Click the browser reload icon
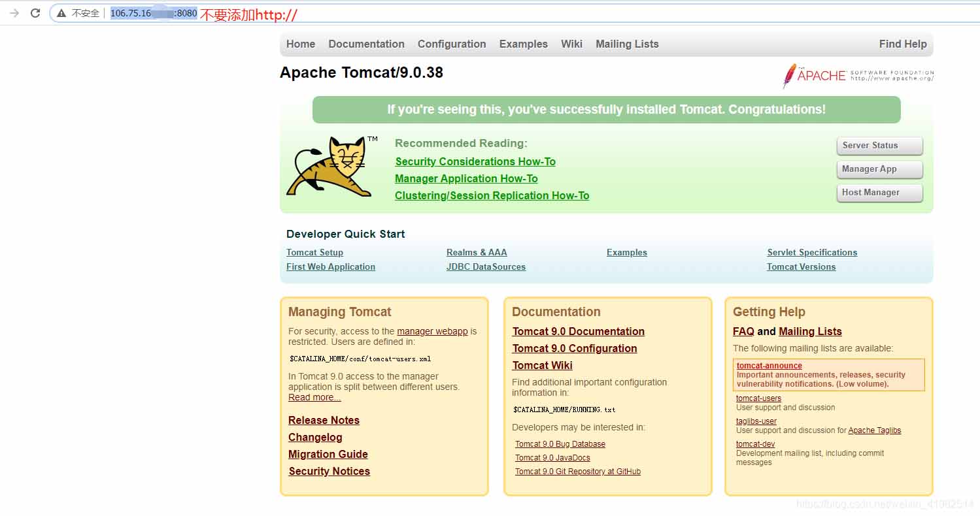The height and width of the screenshot is (516, 980). (x=35, y=13)
